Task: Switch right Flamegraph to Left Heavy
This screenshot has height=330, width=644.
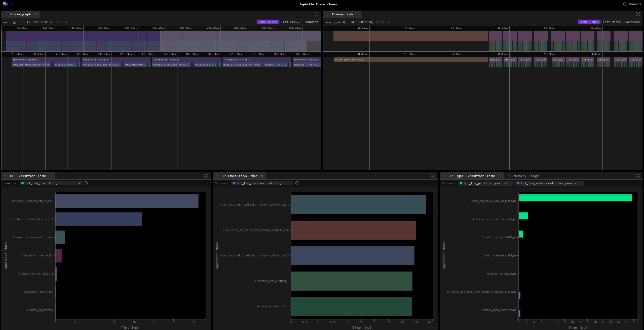Action: (x=612, y=22)
